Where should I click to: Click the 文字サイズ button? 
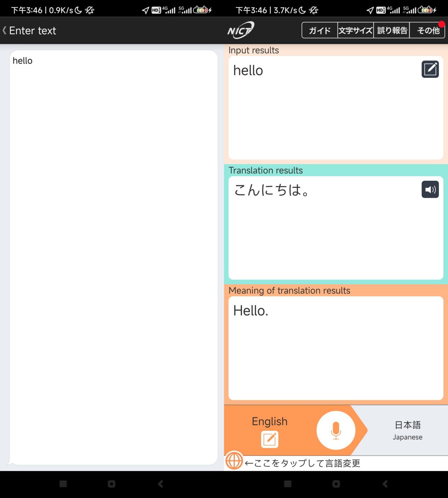point(355,30)
